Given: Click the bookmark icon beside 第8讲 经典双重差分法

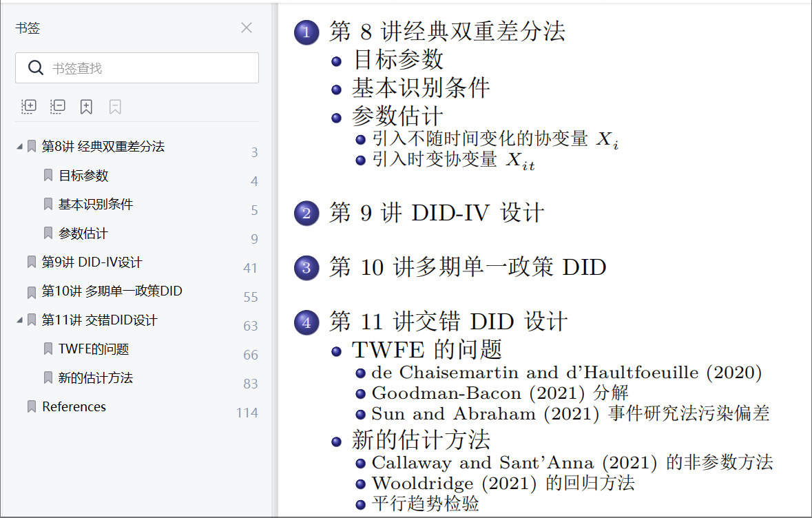Looking at the screenshot, I should [32, 147].
